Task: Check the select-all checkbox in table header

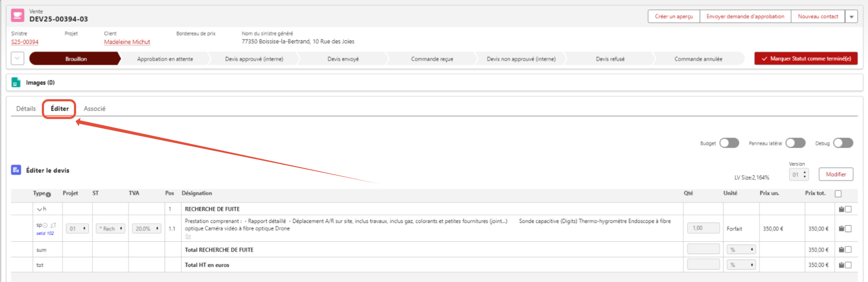Action: tap(838, 194)
